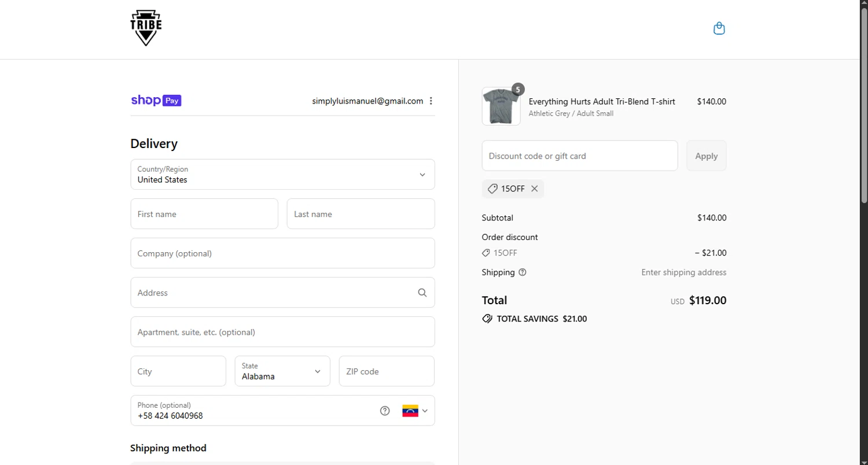This screenshot has width=868, height=465.
Task: Click the ZIP code field
Action: click(x=387, y=371)
